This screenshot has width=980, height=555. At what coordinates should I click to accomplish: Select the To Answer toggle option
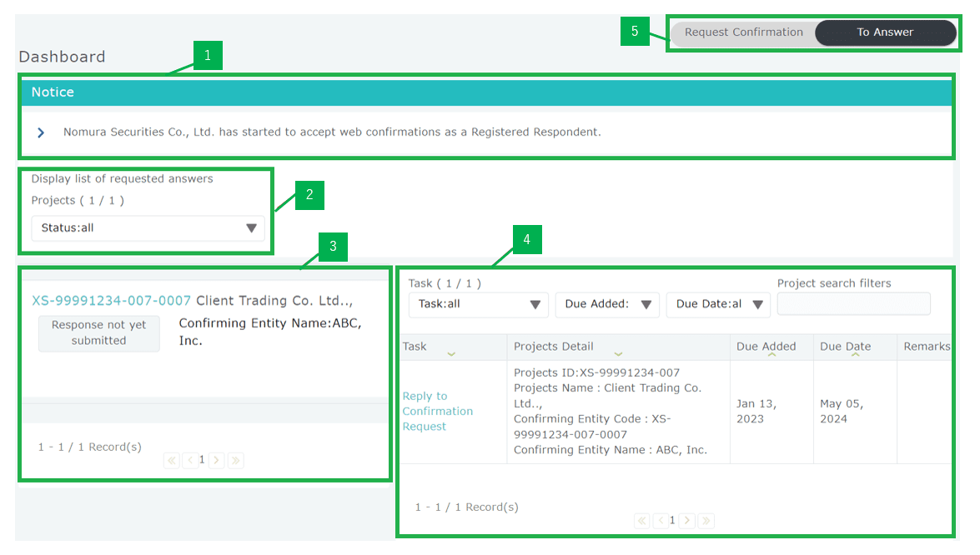(x=885, y=32)
